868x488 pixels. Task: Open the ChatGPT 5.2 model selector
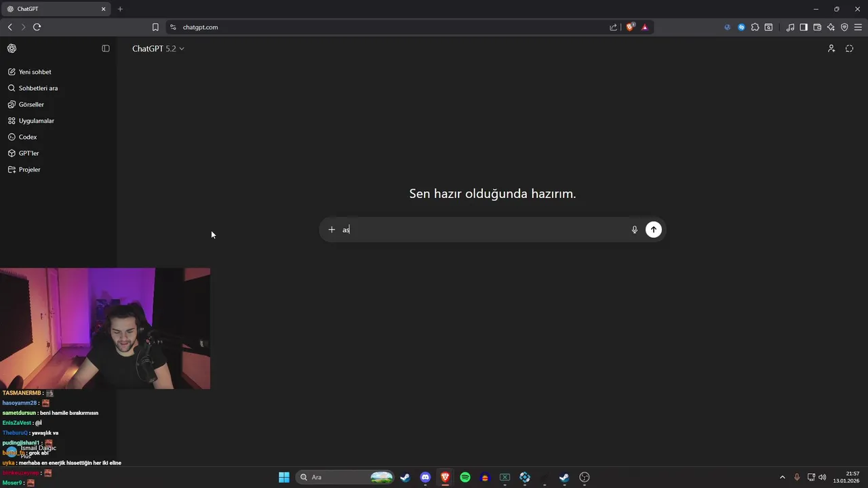pyautogui.click(x=158, y=49)
